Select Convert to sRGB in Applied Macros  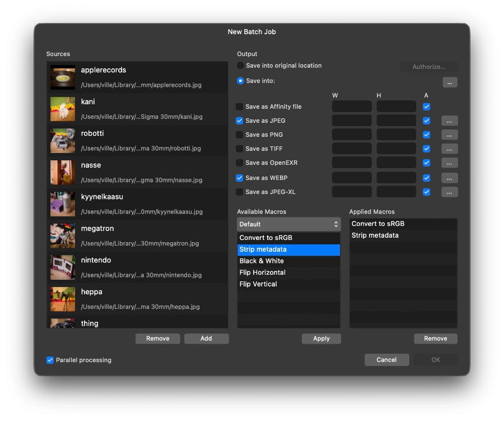[x=403, y=224]
